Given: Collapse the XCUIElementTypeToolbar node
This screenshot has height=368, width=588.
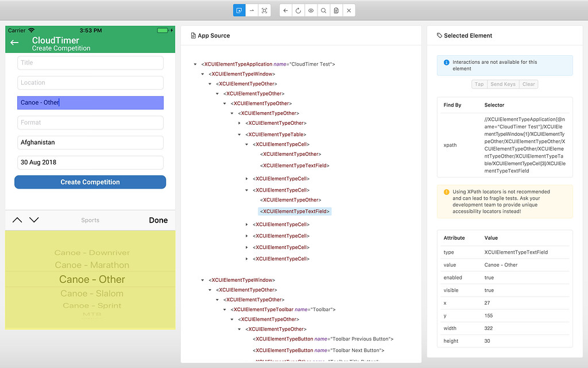Looking at the screenshot, I should (x=225, y=309).
